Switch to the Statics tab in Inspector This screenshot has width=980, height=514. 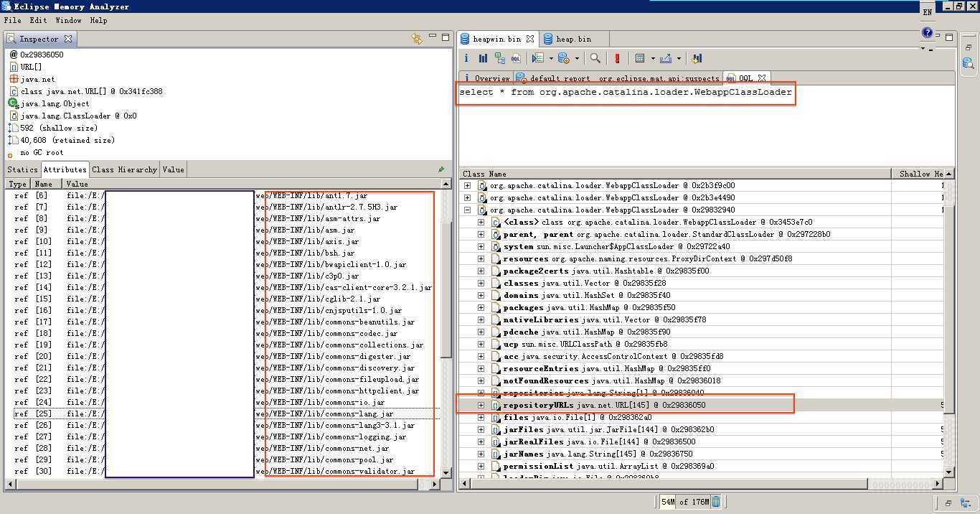pos(22,169)
